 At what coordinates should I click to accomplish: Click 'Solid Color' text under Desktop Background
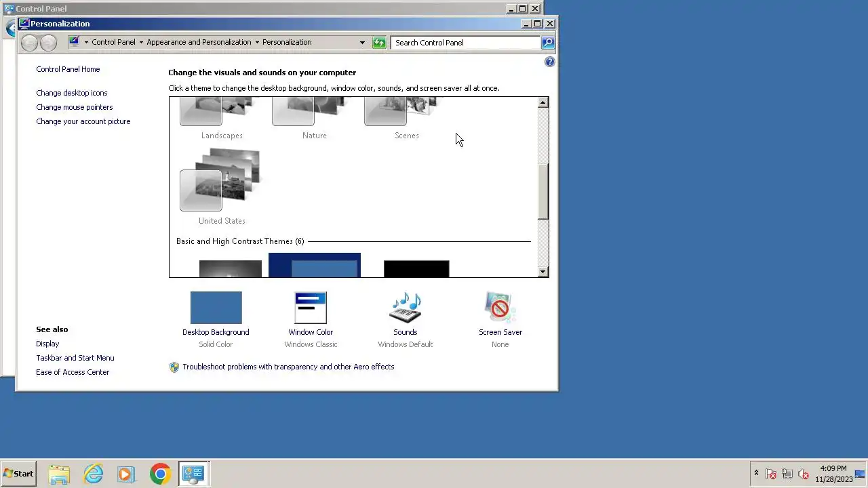pos(216,344)
